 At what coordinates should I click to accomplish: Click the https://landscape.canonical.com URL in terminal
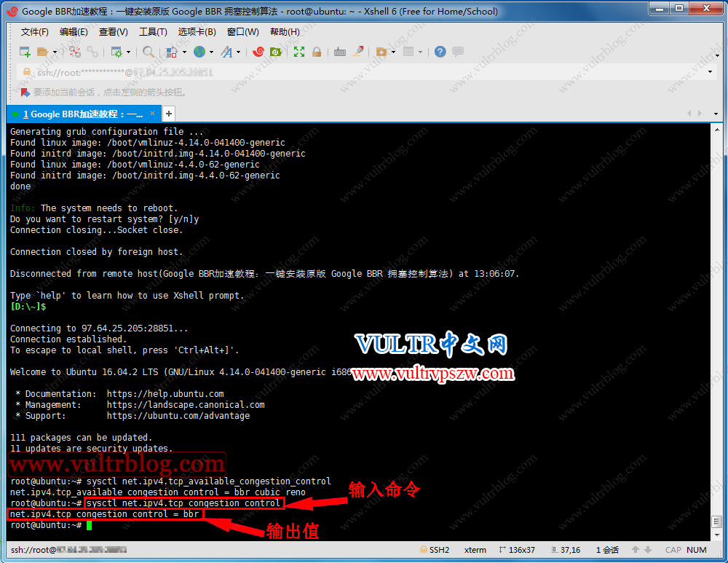[x=186, y=405]
